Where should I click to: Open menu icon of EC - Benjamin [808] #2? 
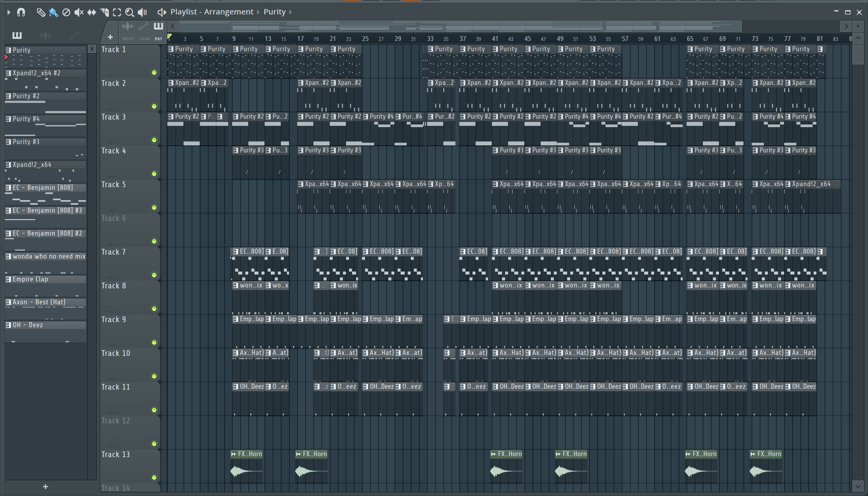pos(8,233)
